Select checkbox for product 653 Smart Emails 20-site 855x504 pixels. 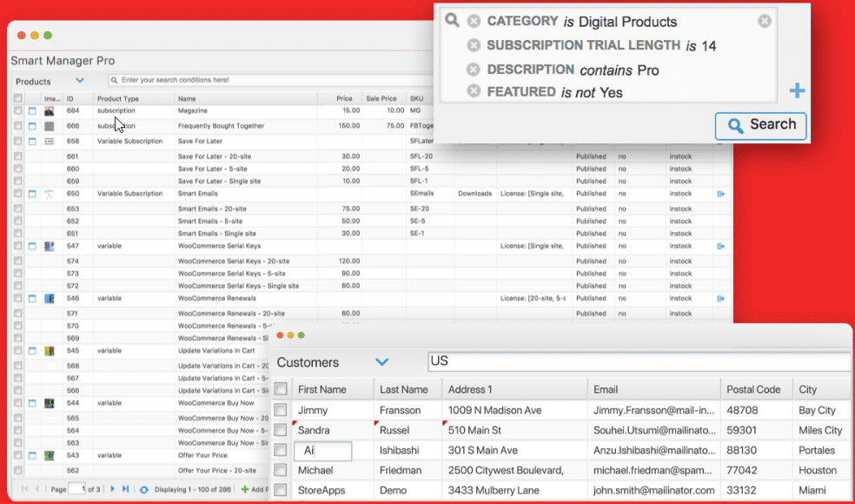[x=18, y=209]
